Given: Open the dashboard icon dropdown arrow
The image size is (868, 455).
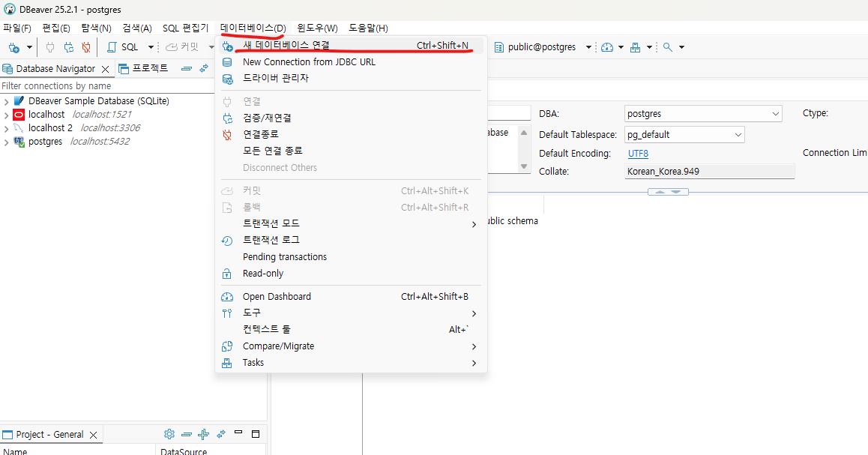Looking at the screenshot, I should click(621, 48).
